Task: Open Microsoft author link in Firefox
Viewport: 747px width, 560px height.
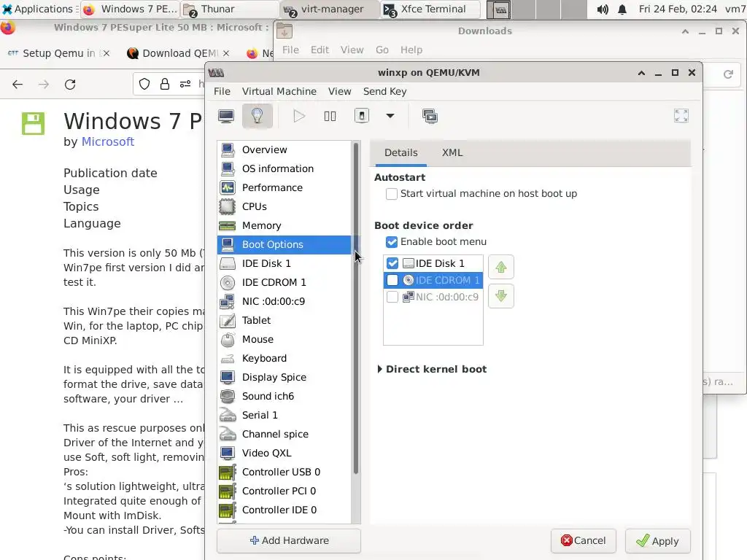Action: click(108, 142)
